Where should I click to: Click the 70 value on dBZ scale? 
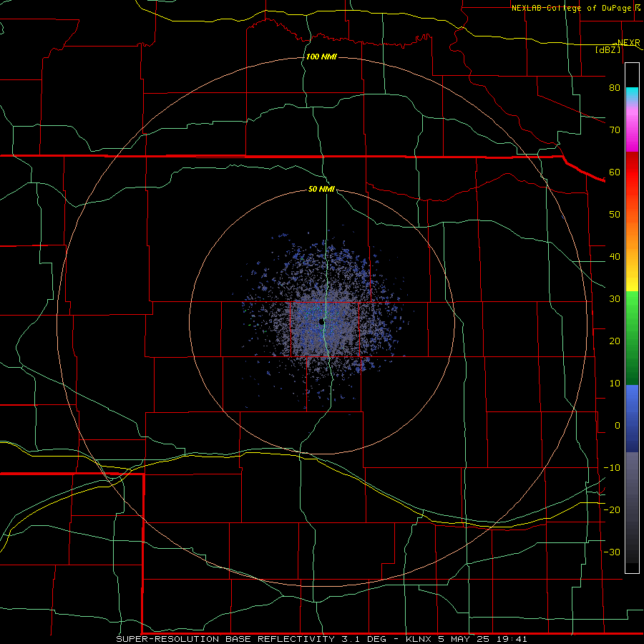[615, 130]
